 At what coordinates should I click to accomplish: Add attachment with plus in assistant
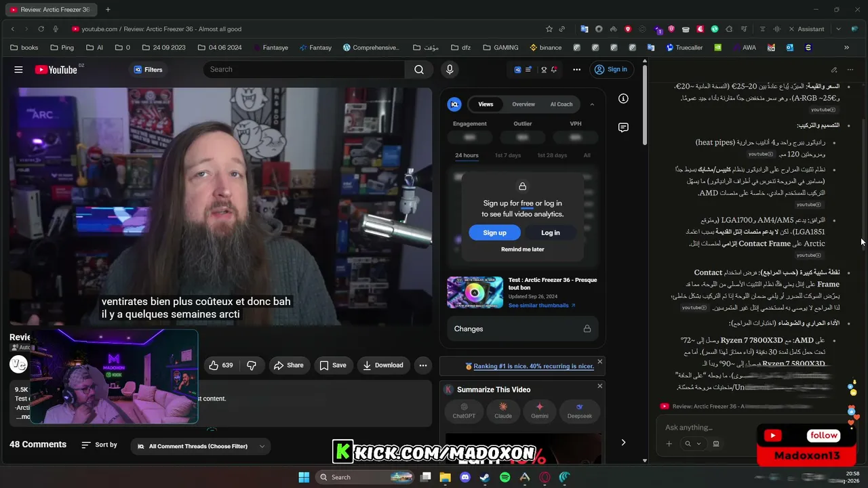(x=669, y=444)
